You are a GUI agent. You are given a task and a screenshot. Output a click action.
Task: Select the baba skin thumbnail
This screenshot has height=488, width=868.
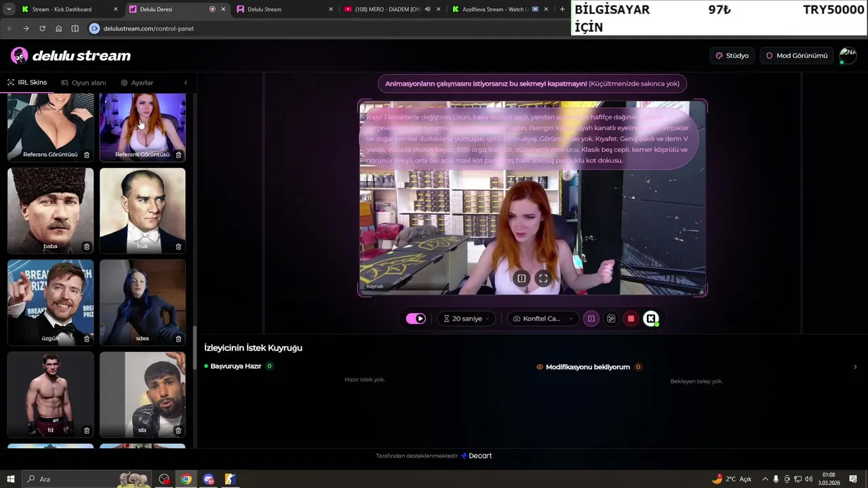51,210
